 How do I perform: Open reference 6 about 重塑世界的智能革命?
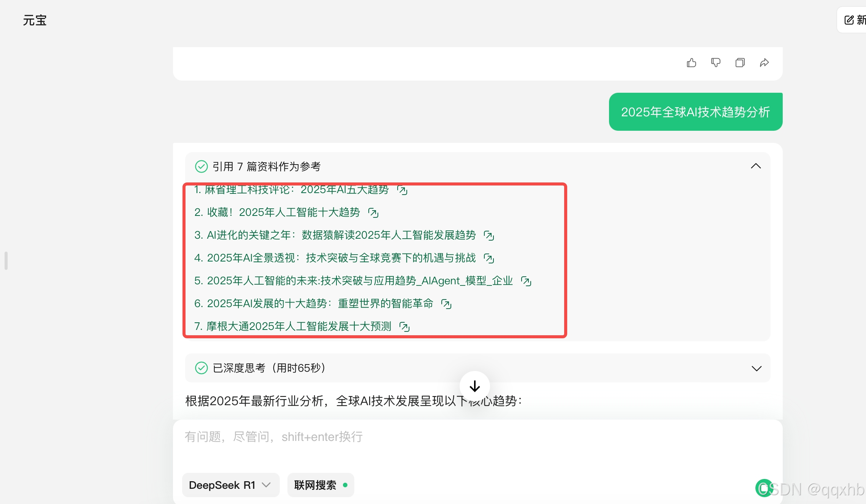pyautogui.click(x=314, y=304)
